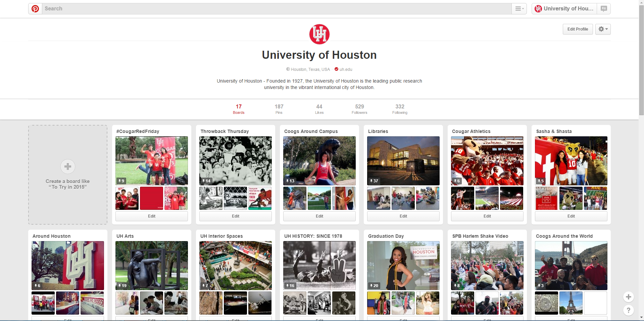The height and width of the screenshot is (321, 644).
Task: Open the University of Hou... profile button
Action: [x=564, y=9]
